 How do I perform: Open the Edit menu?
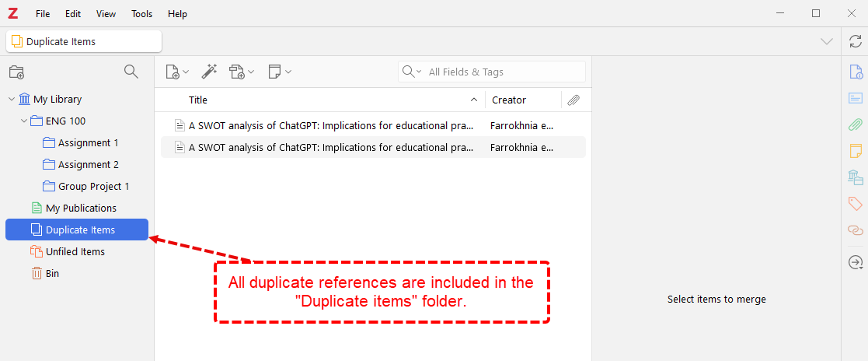[x=73, y=14]
